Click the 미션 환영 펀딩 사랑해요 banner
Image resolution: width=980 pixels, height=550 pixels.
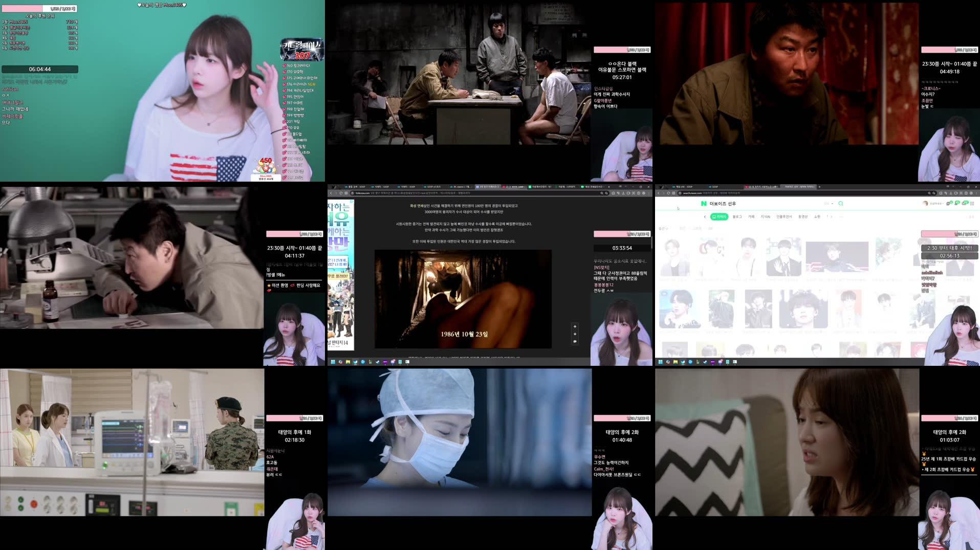tap(293, 285)
